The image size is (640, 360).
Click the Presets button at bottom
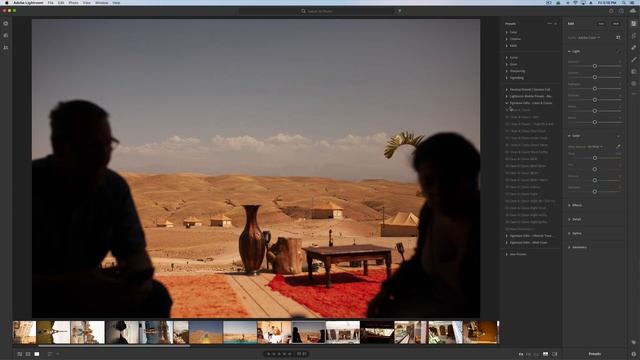click(x=594, y=354)
